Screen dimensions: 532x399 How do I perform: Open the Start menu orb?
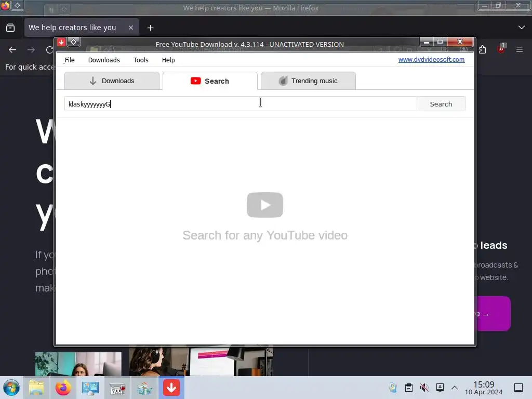(11, 388)
